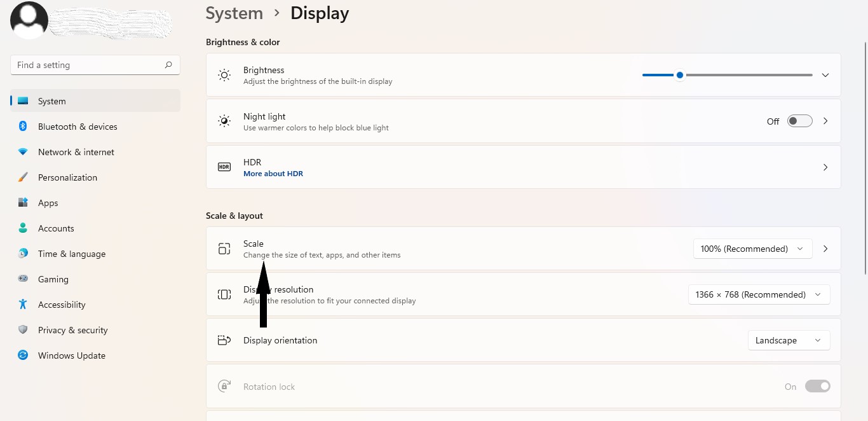Open the Display orientation dropdown

coord(789,340)
